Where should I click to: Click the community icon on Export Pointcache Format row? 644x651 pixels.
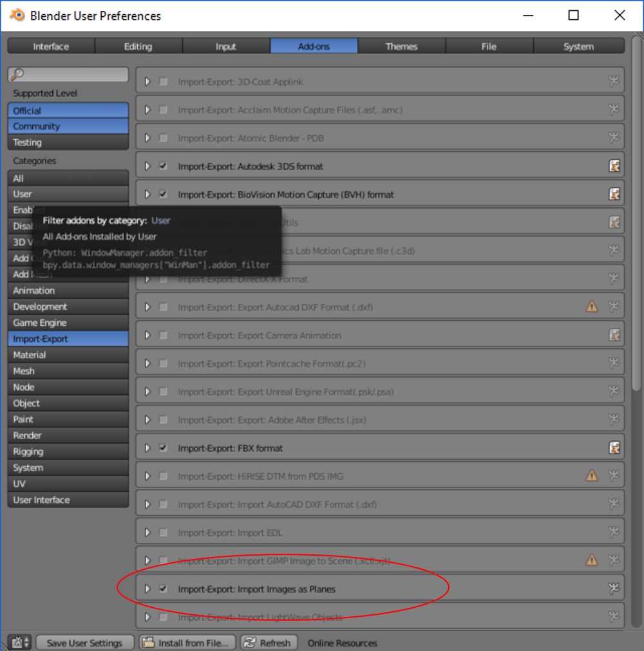(x=614, y=363)
